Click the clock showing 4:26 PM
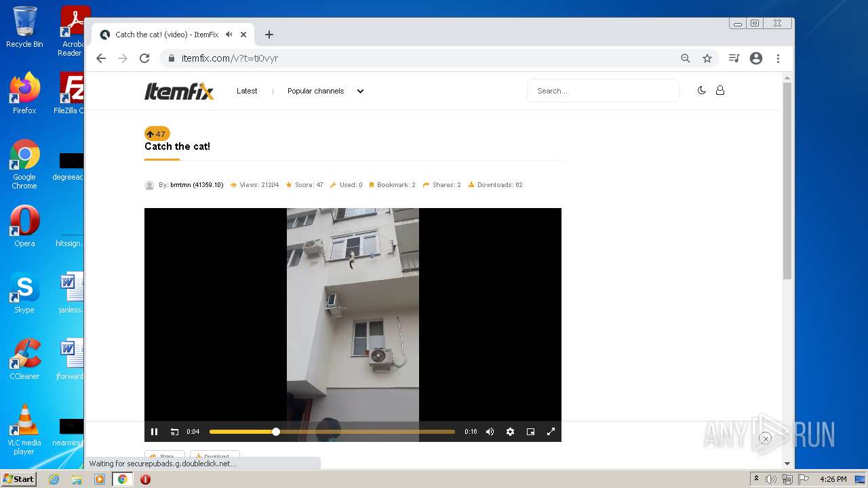 pyautogui.click(x=833, y=479)
